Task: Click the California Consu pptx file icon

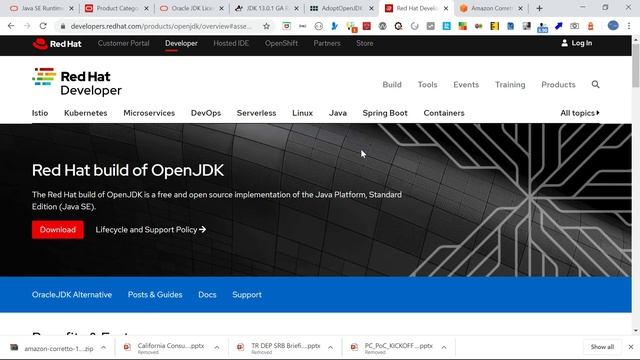Action: tap(127, 347)
